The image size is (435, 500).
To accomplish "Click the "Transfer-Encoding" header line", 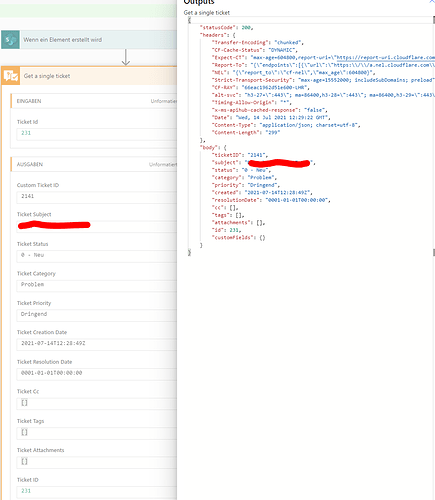I will pyautogui.click(x=258, y=43).
